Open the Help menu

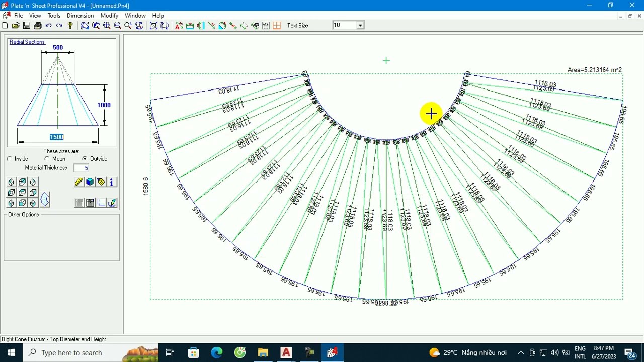coord(158,16)
